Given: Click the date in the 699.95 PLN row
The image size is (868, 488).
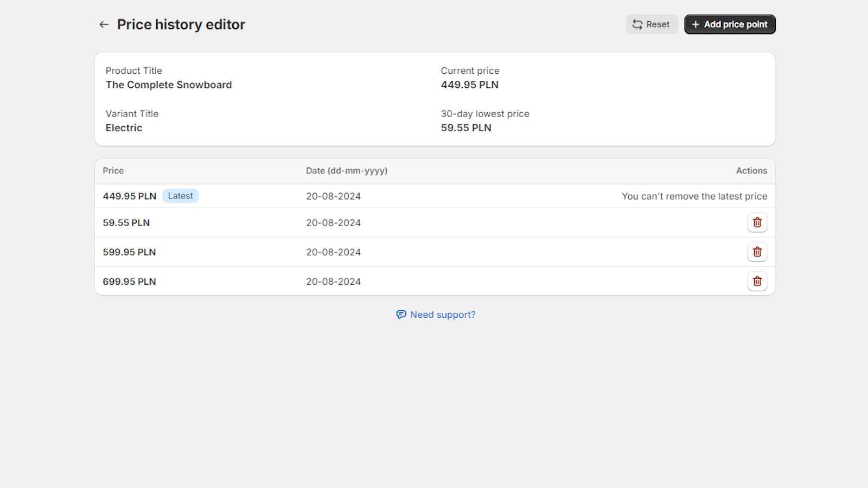Looking at the screenshot, I should click(333, 281).
